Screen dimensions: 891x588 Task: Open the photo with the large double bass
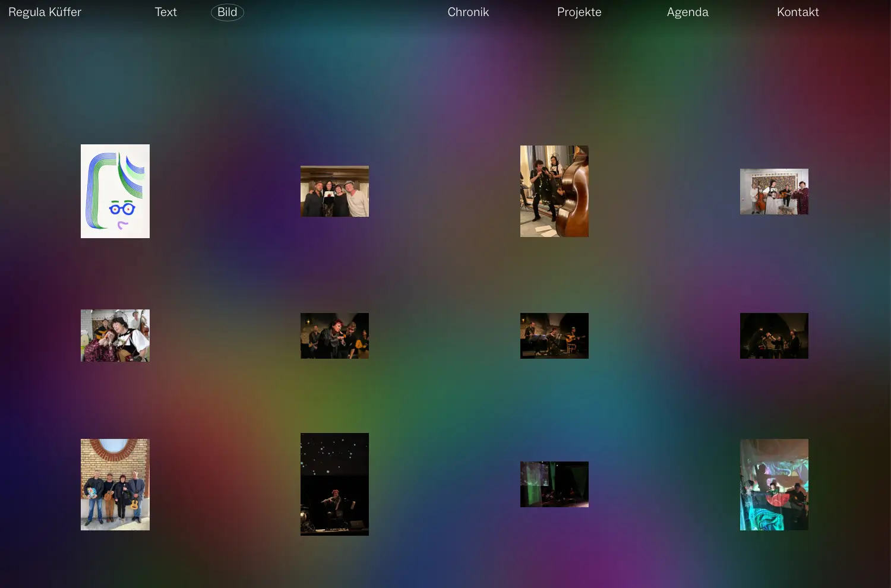tap(554, 191)
